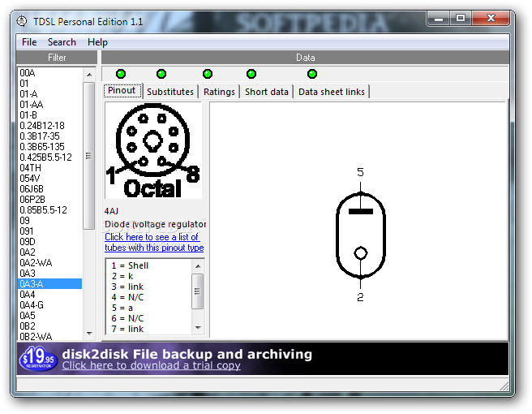Click the Filter panel header

tap(57, 58)
